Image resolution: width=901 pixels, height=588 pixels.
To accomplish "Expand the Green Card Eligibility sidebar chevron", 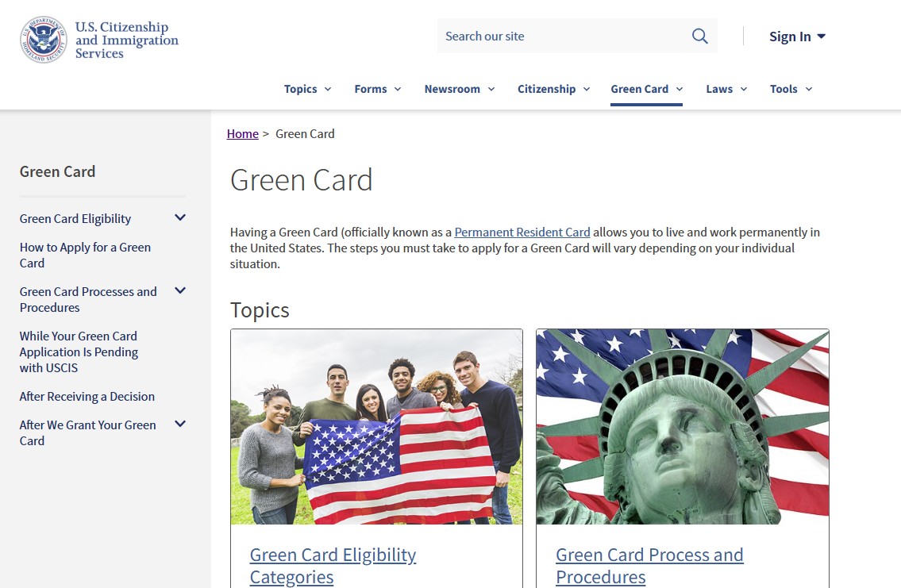I will (180, 218).
